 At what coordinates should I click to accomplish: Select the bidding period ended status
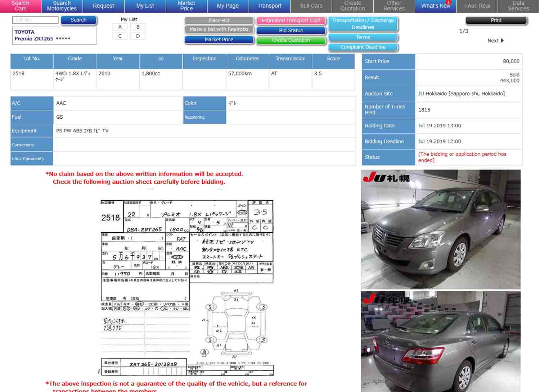point(462,157)
